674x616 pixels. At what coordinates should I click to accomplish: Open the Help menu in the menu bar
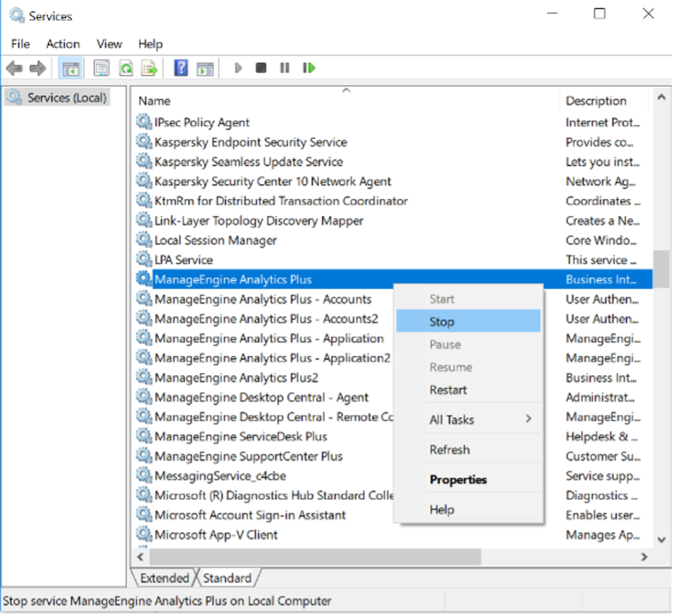(150, 44)
